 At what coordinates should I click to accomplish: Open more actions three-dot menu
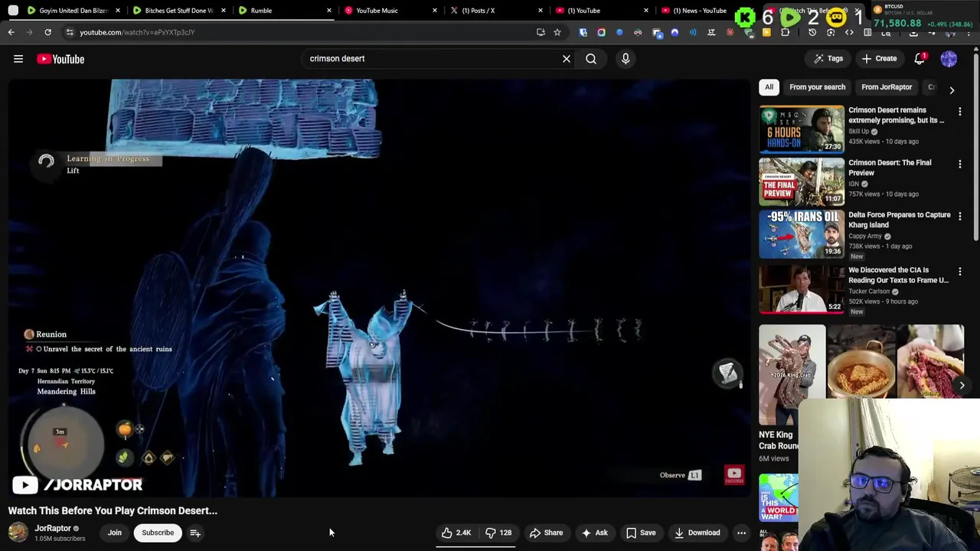tap(741, 533)
